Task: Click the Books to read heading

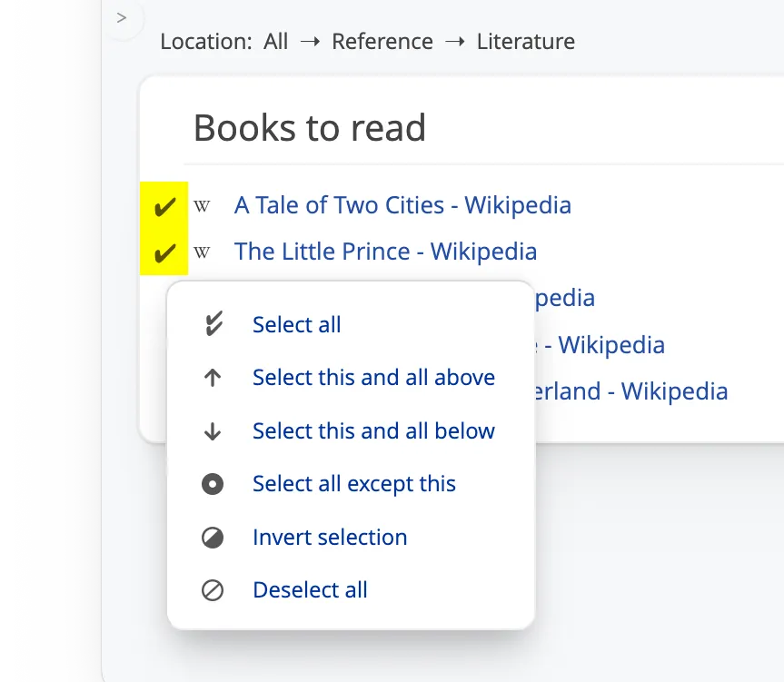Action: tap(310, 128)
